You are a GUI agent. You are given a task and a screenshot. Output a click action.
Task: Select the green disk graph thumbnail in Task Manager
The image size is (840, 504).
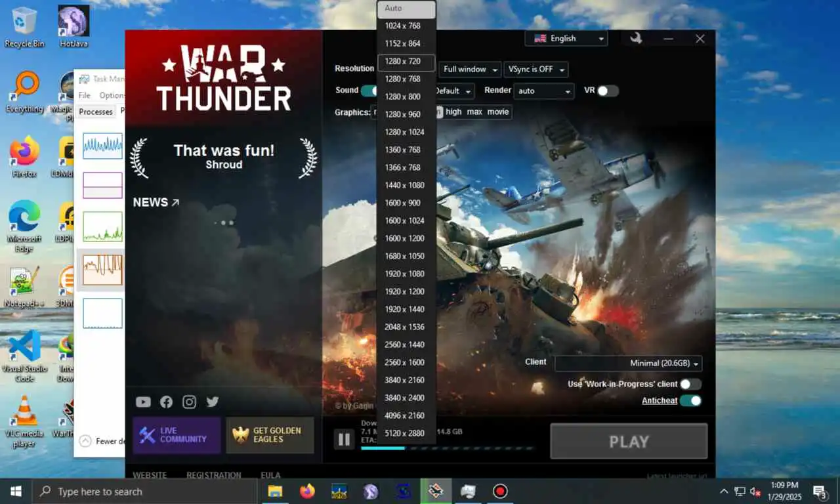click(102, 226)
